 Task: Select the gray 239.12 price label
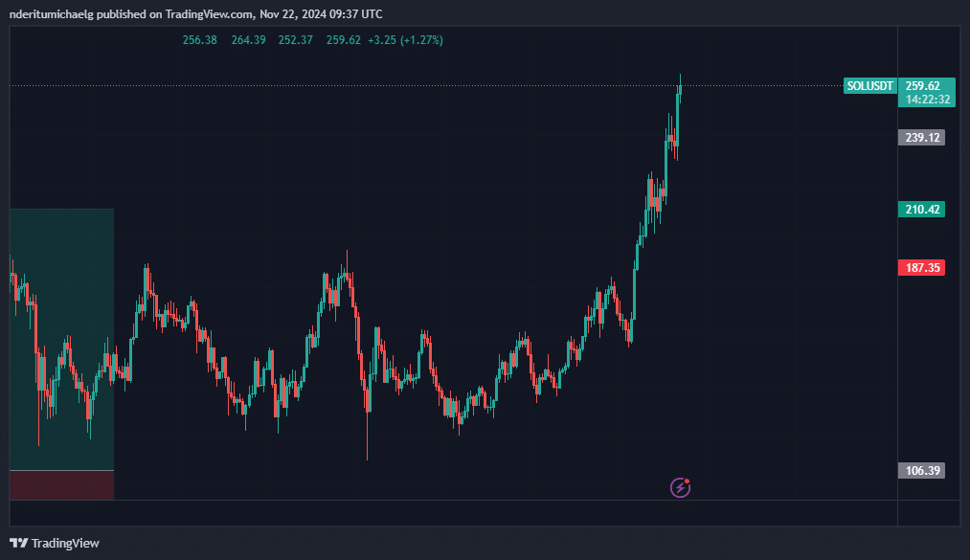tap(922, 137)
